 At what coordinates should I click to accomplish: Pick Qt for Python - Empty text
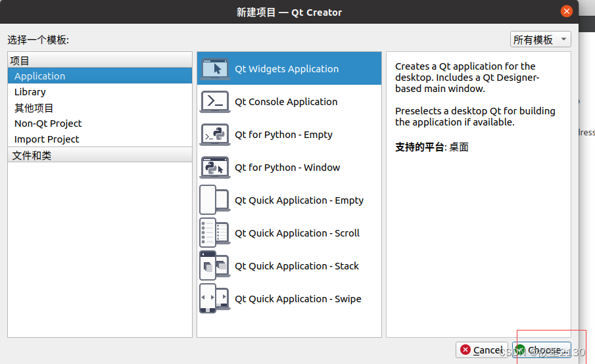click(283, 135)
